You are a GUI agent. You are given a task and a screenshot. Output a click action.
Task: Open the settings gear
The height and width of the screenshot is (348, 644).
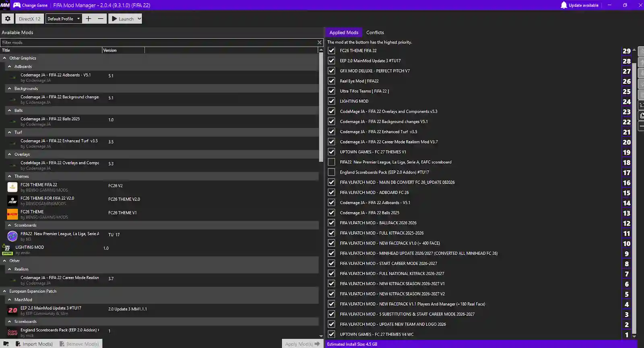(8, 19)
